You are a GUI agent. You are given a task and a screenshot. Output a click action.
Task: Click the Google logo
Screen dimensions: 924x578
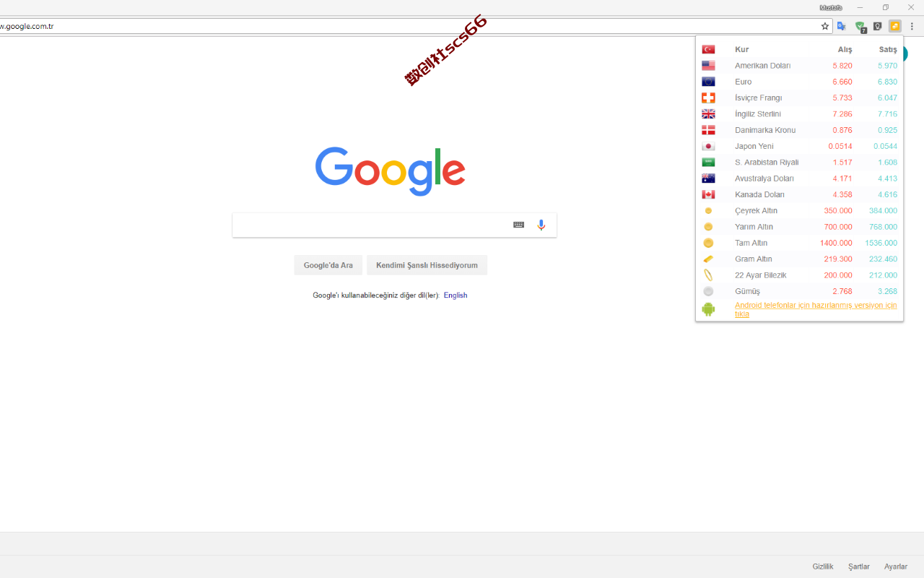click(x=391, y=171)
